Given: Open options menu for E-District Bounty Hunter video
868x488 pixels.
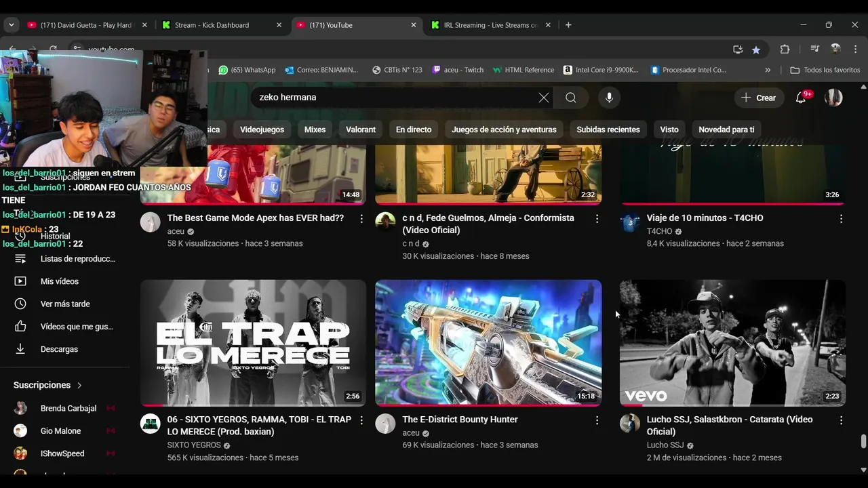Looking at the screenshot, I should (x=597, y=420).
